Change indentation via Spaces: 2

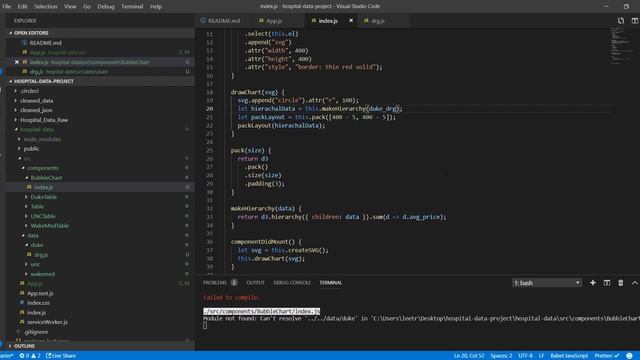point(501,356)
